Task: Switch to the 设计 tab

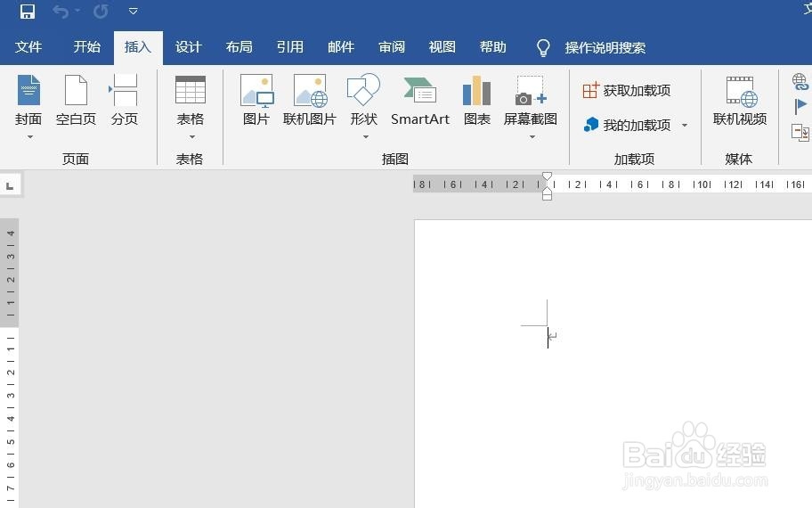Action: point(188,47)
